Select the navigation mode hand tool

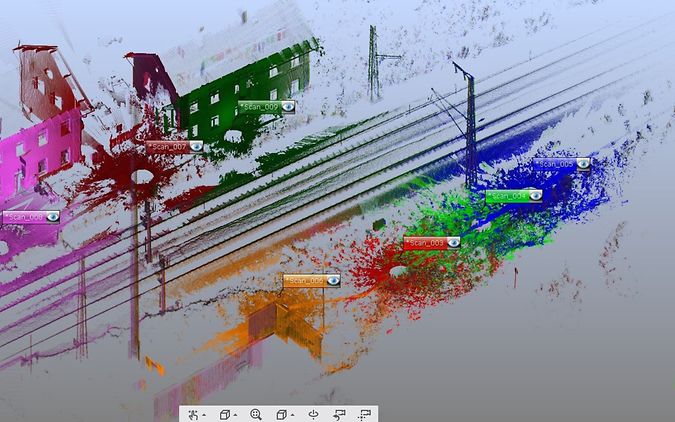pyautogui.click(x=193, y=414)
